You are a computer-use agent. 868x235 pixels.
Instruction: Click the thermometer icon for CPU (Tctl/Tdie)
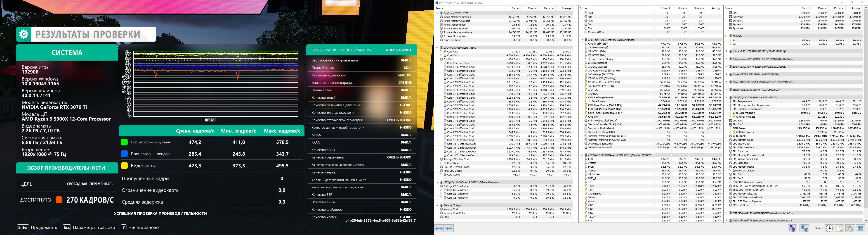586,43
